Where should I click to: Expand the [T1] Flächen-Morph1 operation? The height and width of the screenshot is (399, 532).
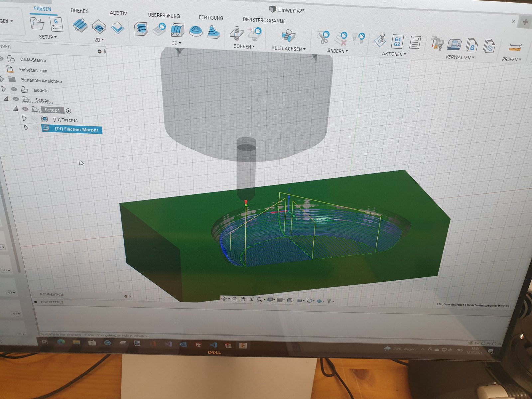26,128
